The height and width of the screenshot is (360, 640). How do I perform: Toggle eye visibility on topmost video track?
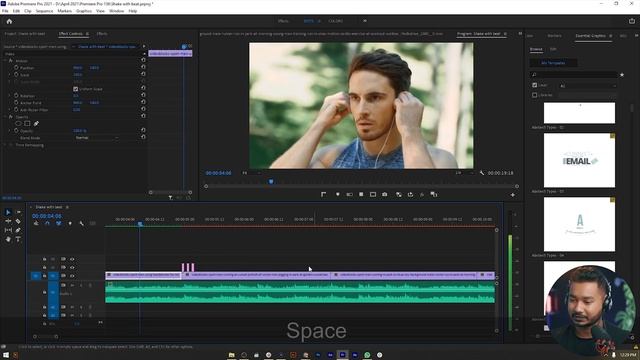[72, 259]
